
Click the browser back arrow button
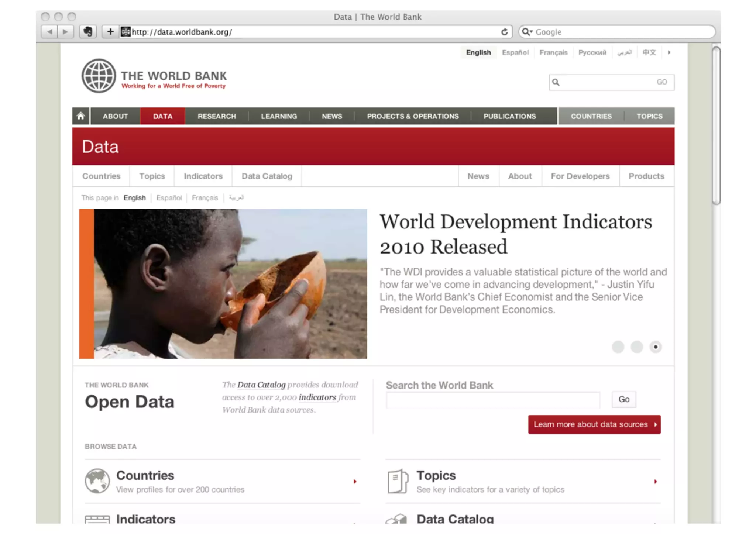click(x=49, y=32)
